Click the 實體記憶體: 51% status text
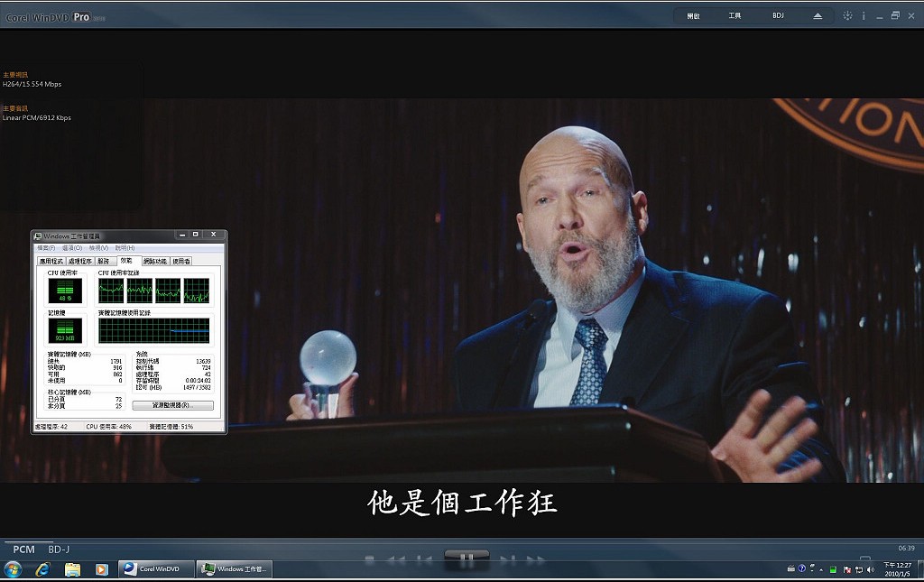This screenshot has width=924, height=582. pos(171,427)
